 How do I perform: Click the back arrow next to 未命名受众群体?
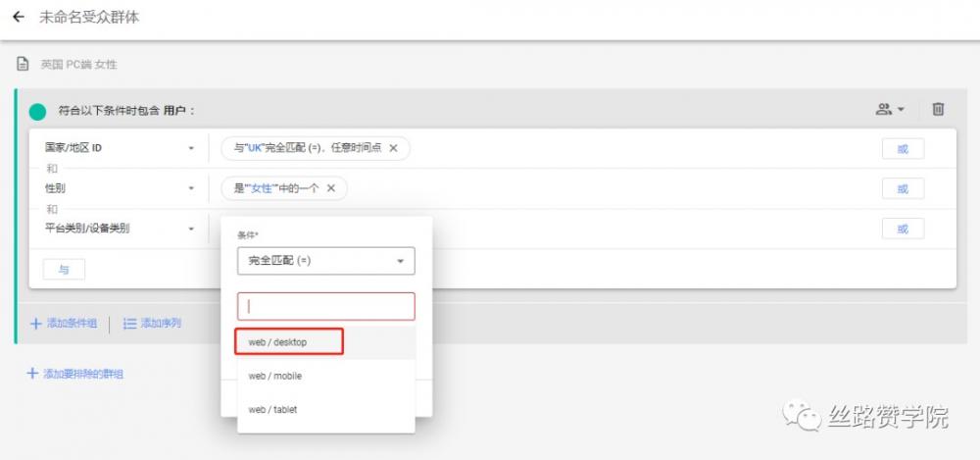pyautogui.click(x=19, y=18)
